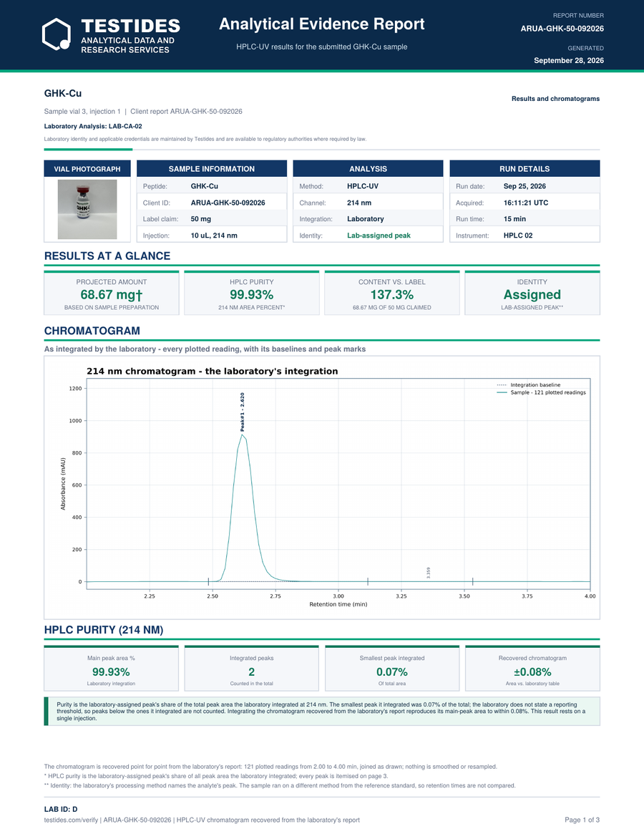
Task: Click the Peptide value GHK-Cu
Action: 204,186
